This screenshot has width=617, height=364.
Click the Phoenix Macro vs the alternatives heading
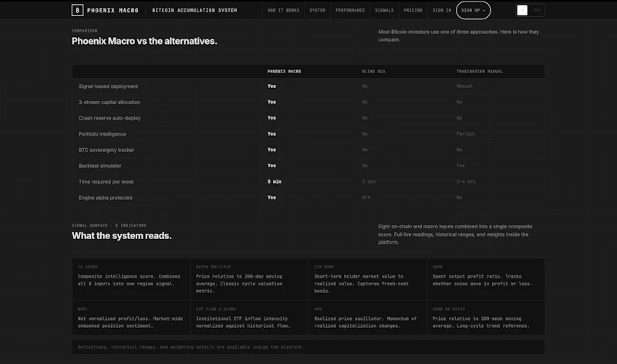[x=144, y=41]
